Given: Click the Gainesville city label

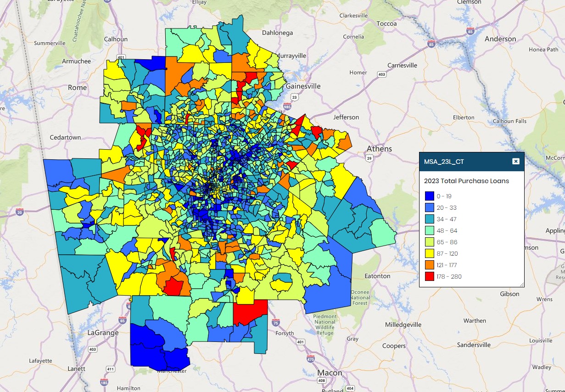Looking at the screenshot, I should pyautogui.click(x=303, y=86).
